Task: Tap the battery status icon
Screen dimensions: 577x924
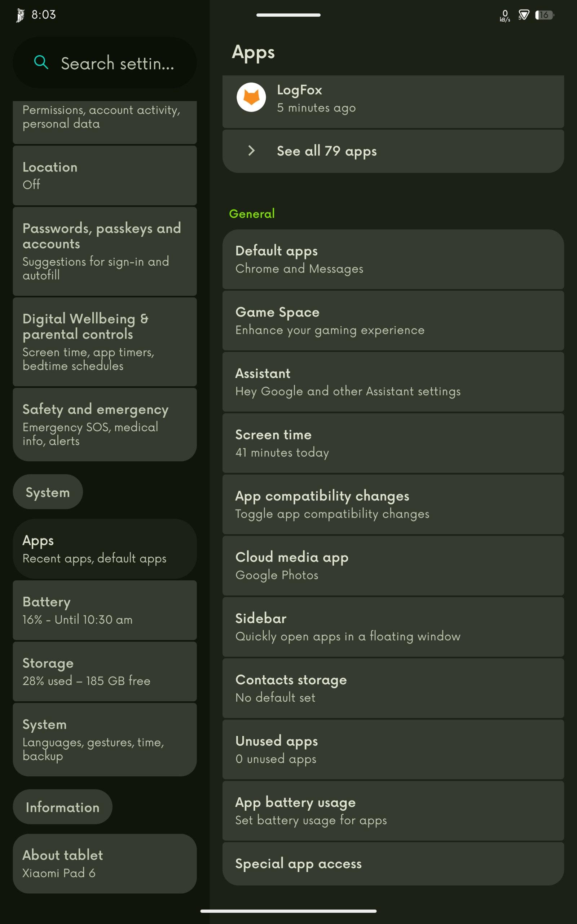Action: click(x=545, y=15)
